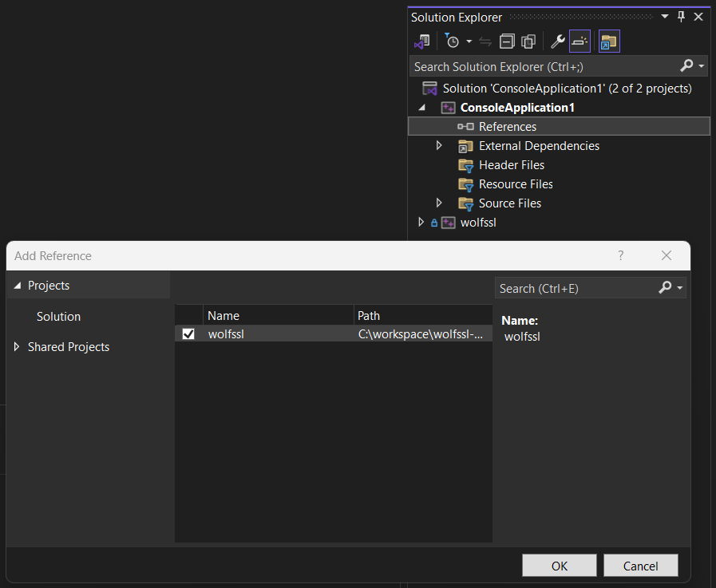The width and height of the screenshot is (716, 588).
Task: Expand the Shared Projects category
Action: pos(17,347)
